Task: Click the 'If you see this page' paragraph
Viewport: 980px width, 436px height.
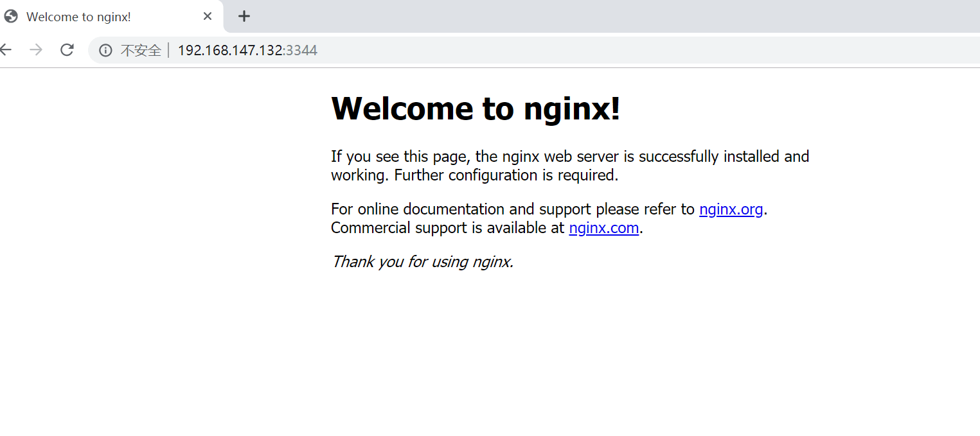Action: pos(570,166)
